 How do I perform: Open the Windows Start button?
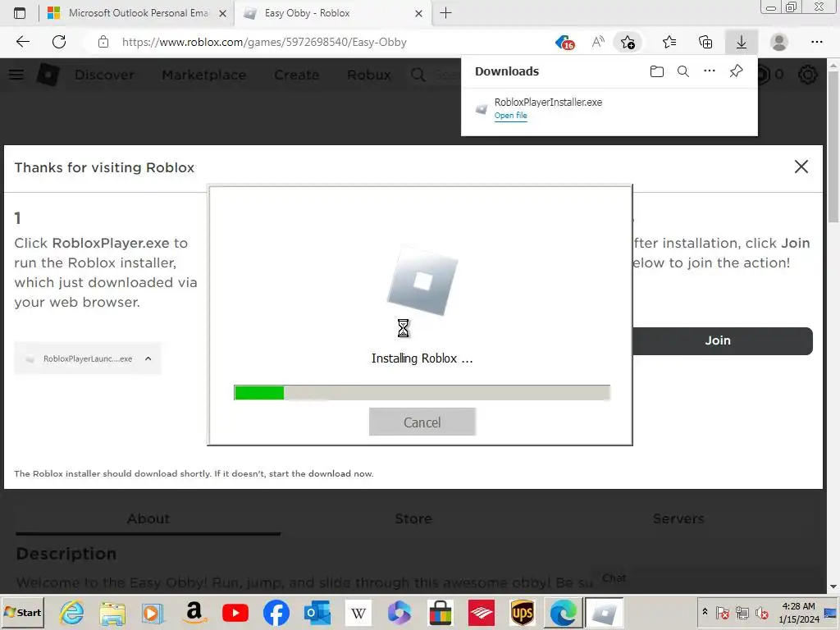(x=22, y=612)
